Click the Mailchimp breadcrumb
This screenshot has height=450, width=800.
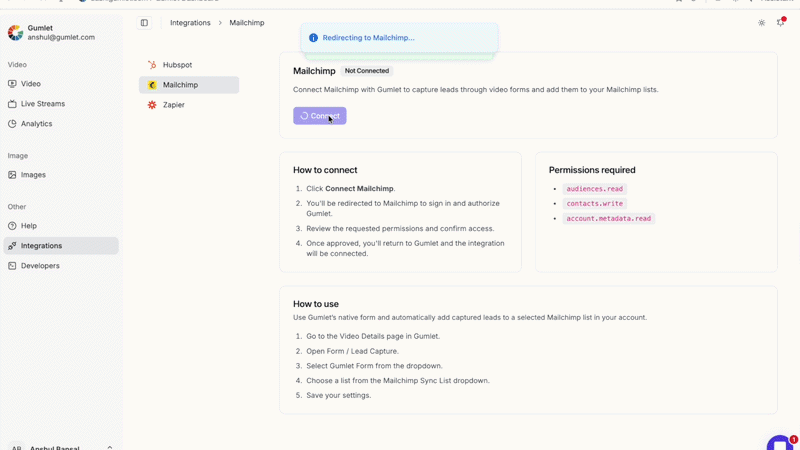point(247,23)
